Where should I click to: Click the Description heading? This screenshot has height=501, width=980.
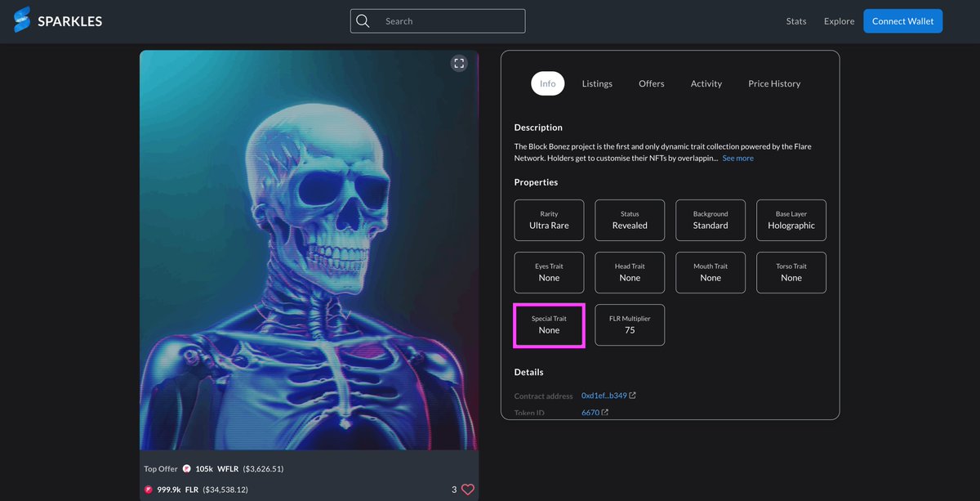tap(538, 127)
